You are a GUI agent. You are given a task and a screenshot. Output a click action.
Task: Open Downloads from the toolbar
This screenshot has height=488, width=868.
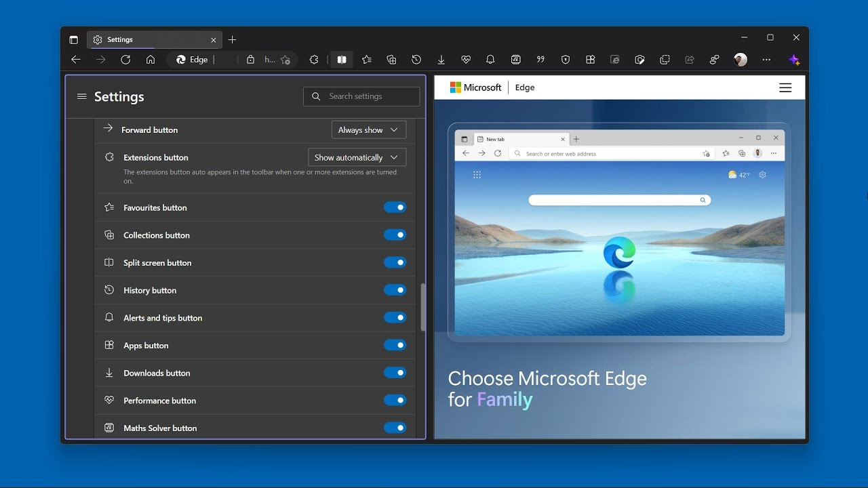click(441, 60)
